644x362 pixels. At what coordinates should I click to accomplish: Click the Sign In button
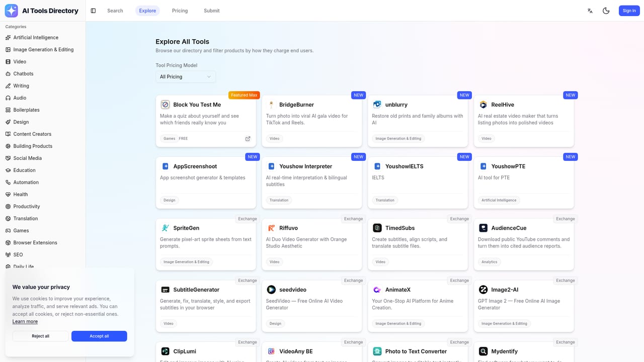(629, 11)
